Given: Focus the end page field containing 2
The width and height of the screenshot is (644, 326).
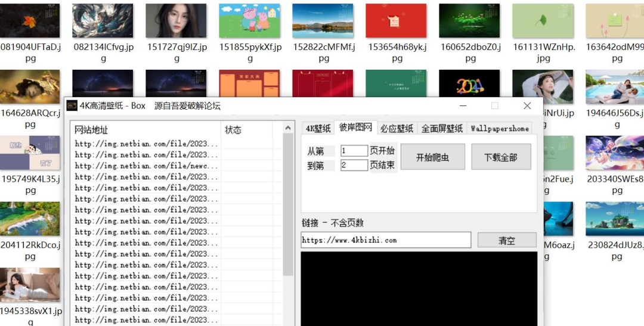Looking at the screenshot, I should pos(354,165).
